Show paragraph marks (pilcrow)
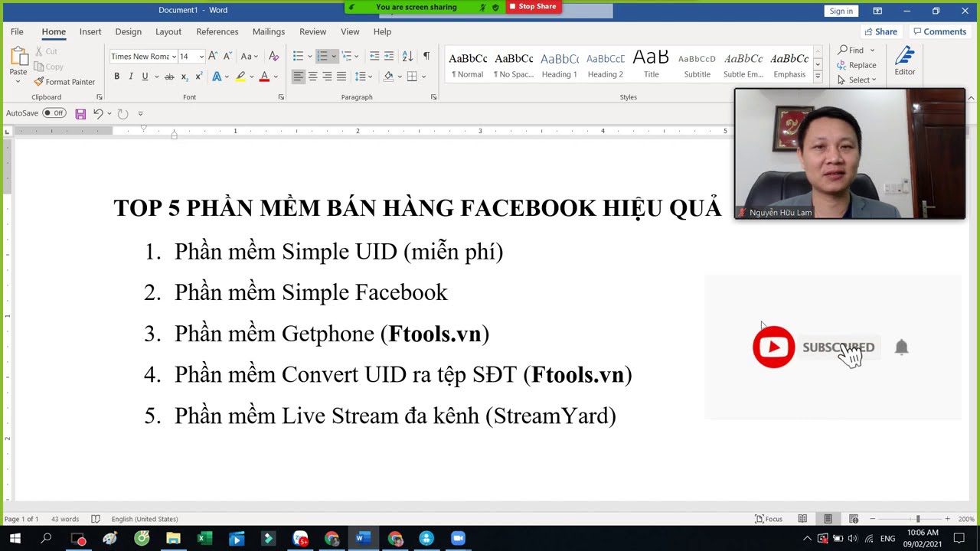 426,56
